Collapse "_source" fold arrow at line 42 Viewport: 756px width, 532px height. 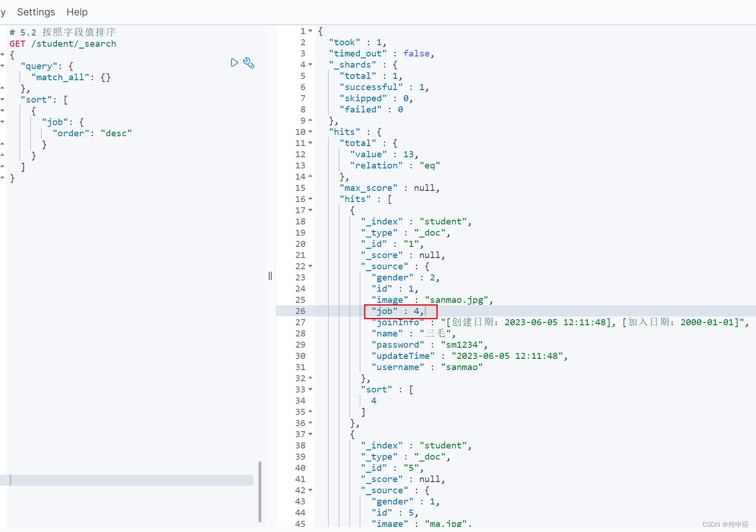click(x=310, y=490)
